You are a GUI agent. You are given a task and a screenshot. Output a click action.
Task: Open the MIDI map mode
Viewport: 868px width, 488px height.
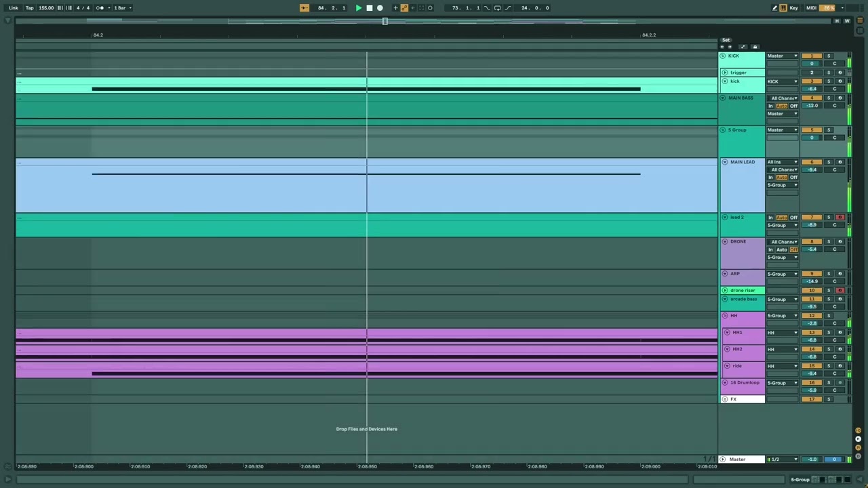(812, 8)
